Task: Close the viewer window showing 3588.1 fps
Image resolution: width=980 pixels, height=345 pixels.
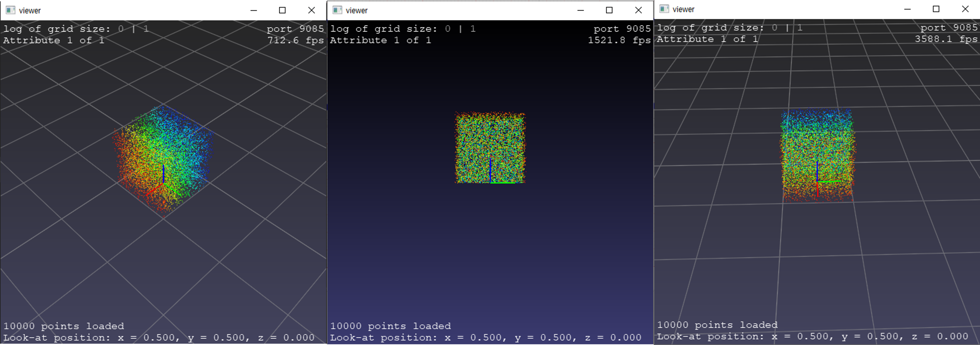Action: coord(965,9)
